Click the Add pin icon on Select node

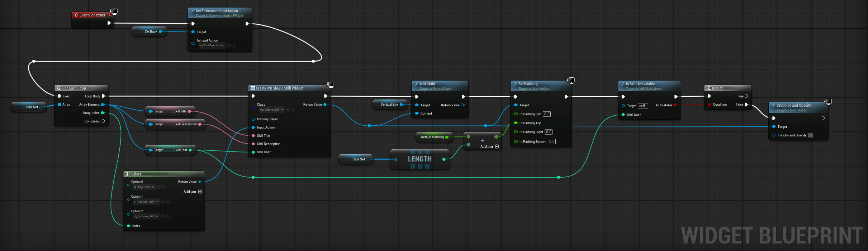click(x=200, y=192)
